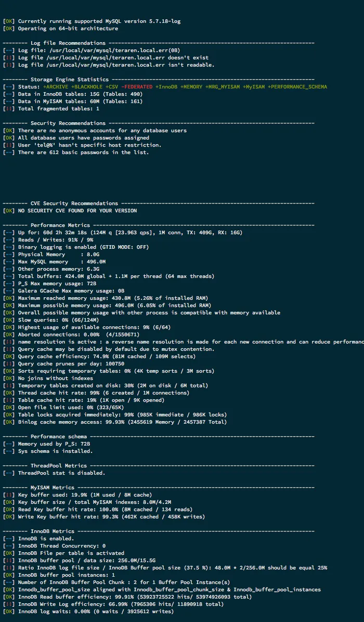The height and width of the screenshot is (622, 364).
Task: Click the Storage Engine Statistics section header
Action: pos(69,80)
